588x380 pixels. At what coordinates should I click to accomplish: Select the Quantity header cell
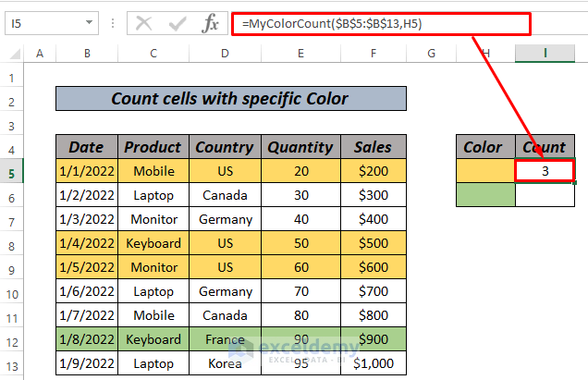coord(300,147)
